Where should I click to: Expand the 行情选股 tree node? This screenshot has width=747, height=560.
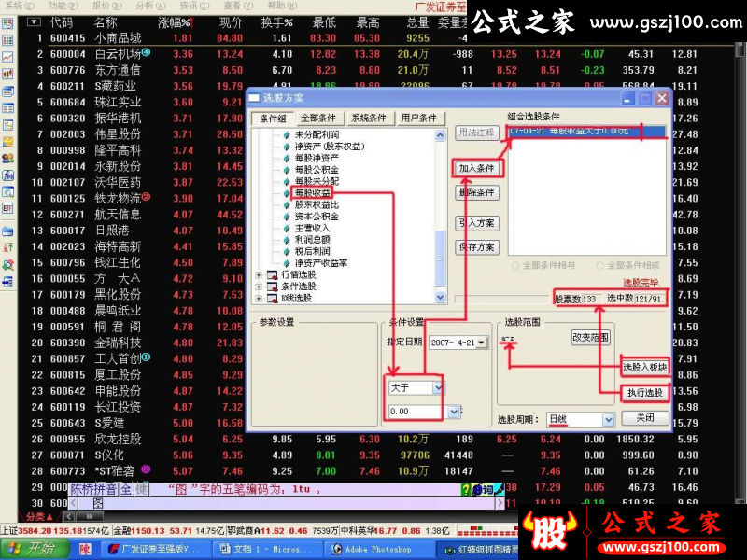259,274
